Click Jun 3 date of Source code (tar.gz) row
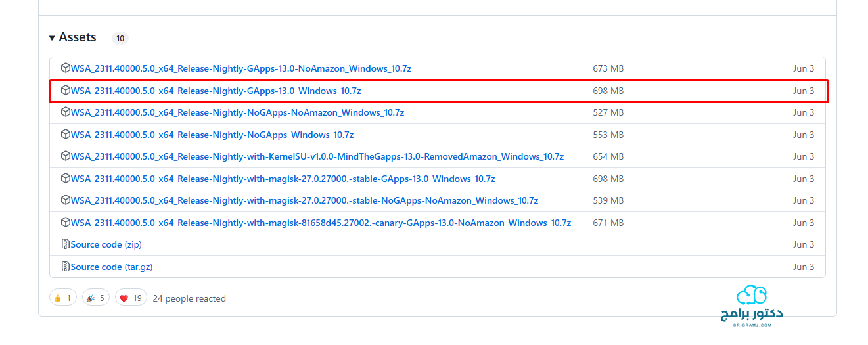 (804, 267)
